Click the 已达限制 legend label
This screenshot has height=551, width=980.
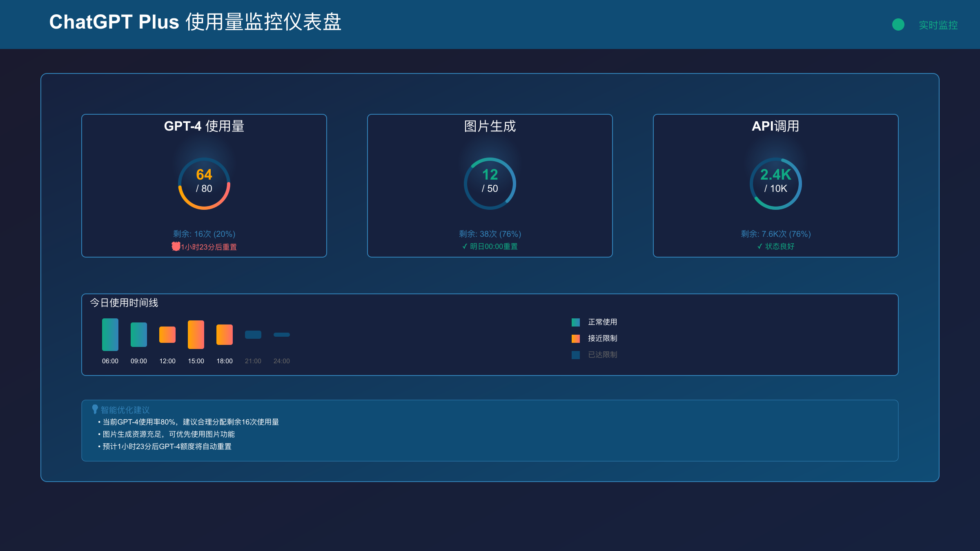pyautogui.click(x=603, y=355)
